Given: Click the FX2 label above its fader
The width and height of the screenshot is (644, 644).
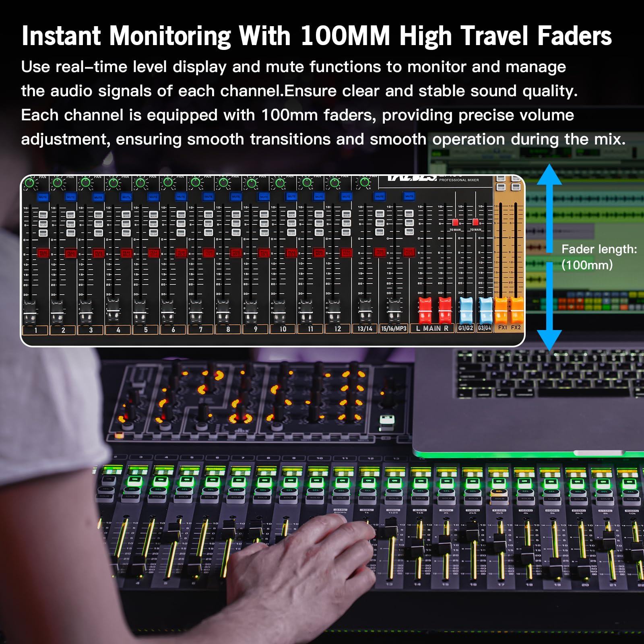Looking at the screenshot, I should (516, 328).
